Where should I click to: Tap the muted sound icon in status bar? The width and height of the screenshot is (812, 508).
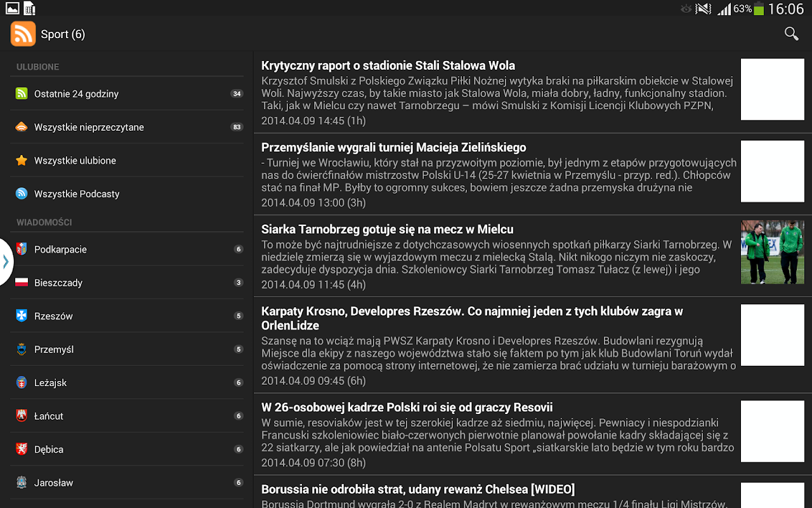point(703,9)
